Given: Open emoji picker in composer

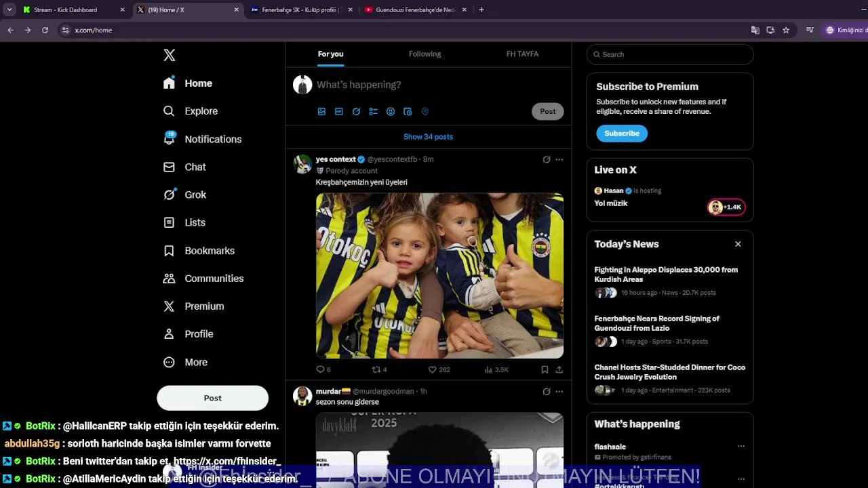Looking at the screenshot, I should click(391, 112).
